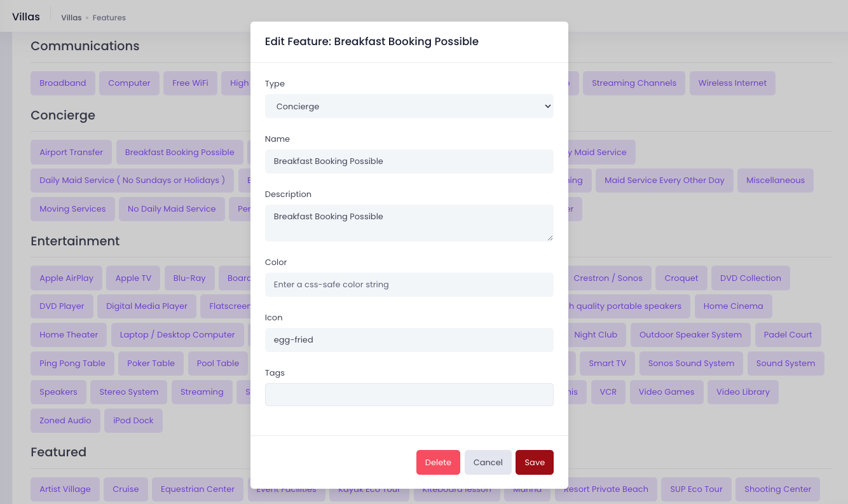Select the Broadband feature tag
This screenshot has height=504, width=848.
pos(63,83)
